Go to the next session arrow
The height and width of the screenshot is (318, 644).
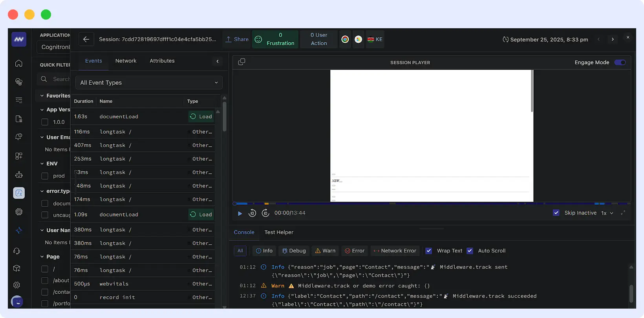click(613, 39)
